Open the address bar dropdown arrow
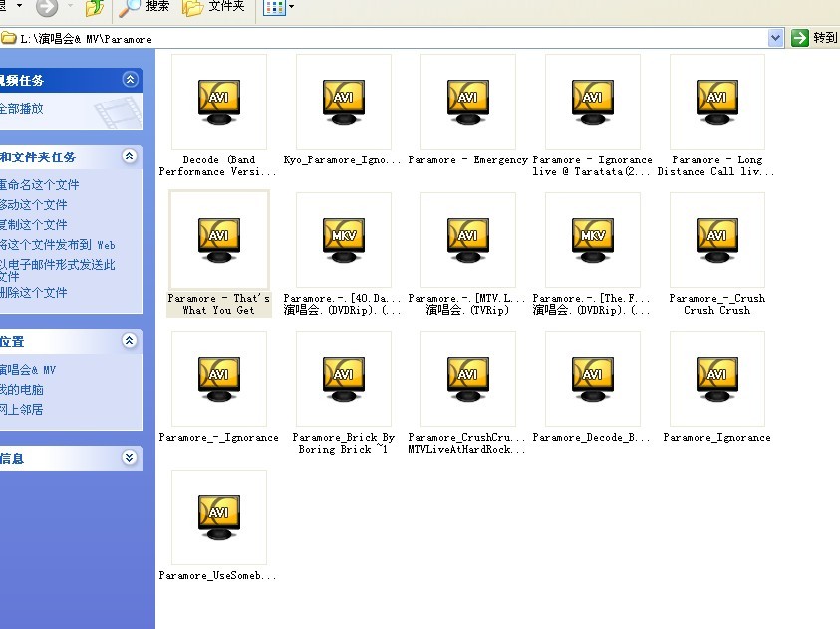Screen dimensions: 840x629 tap(775, 38)
